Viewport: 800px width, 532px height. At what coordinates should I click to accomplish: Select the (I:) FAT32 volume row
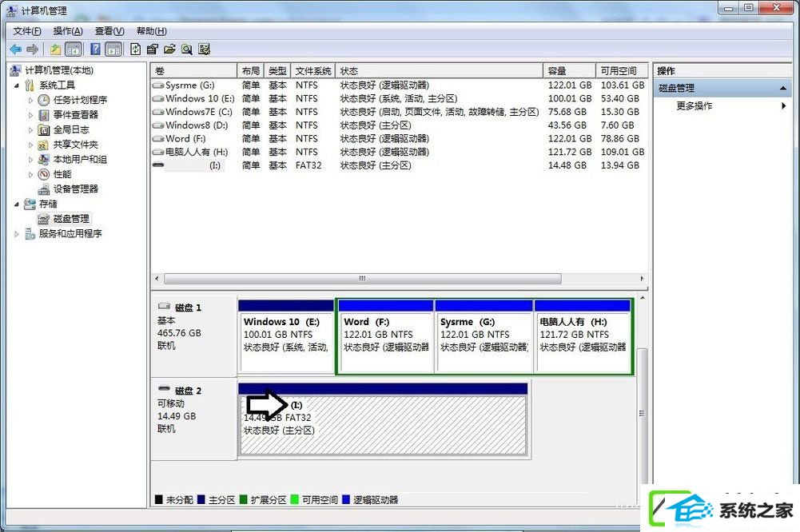click(399, 165)
